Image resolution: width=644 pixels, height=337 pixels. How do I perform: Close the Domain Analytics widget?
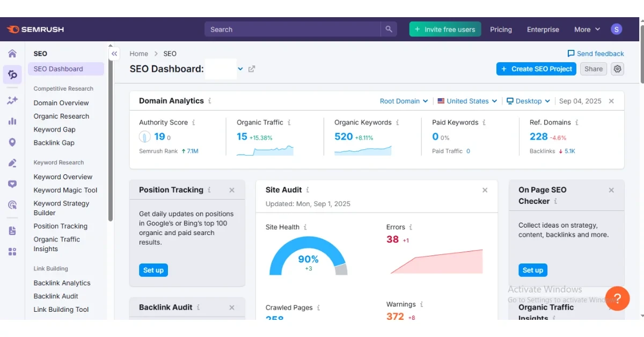click(611, 101)
